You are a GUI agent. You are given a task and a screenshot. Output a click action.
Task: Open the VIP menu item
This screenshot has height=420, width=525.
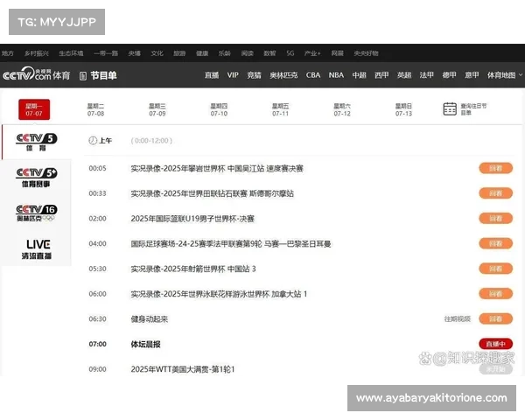233,75
